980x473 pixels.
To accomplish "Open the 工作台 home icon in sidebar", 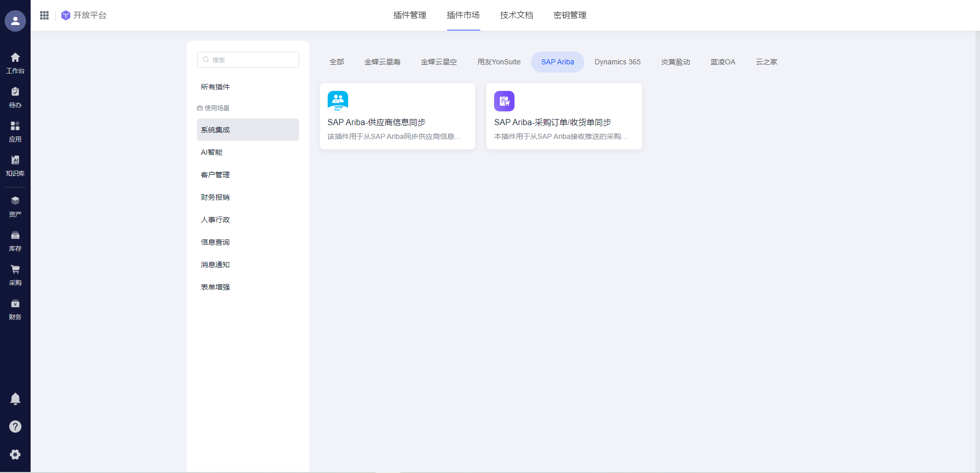I will (x=15, y=62).
